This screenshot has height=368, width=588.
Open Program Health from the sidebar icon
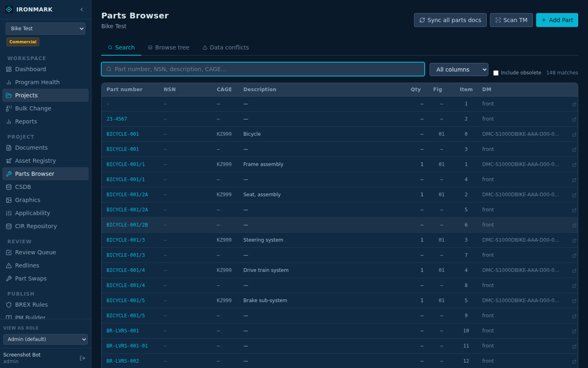coord(9,83)
